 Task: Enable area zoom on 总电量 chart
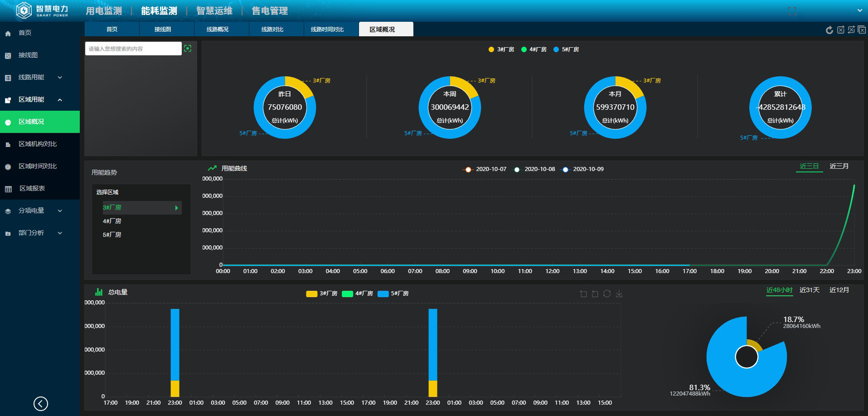click(583, 294)
